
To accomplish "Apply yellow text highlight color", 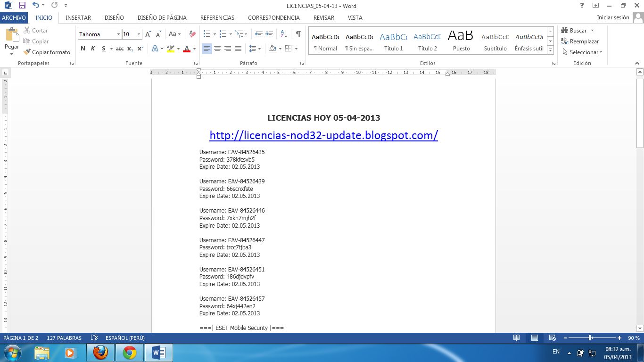I will [x=170, y=49].
